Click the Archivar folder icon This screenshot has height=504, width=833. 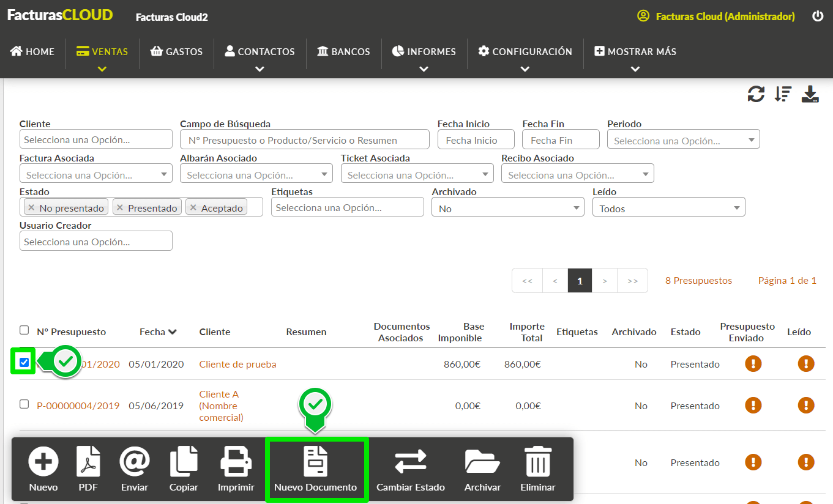click(483, 462)
